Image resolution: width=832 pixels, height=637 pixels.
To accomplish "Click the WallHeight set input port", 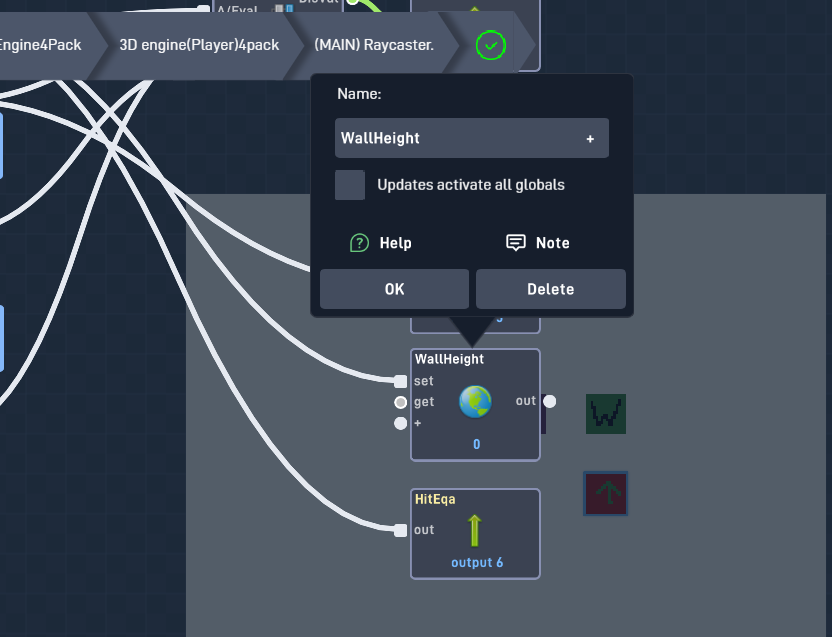I will tap(401, 381).
